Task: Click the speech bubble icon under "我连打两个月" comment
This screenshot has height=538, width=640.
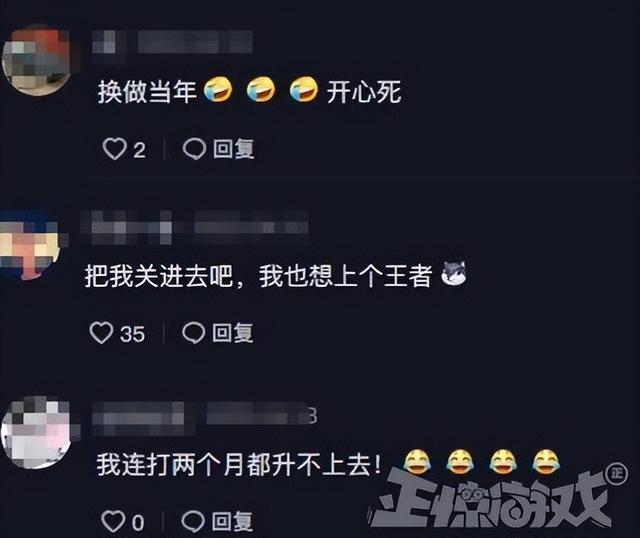Action: click(x=193, y=521)
